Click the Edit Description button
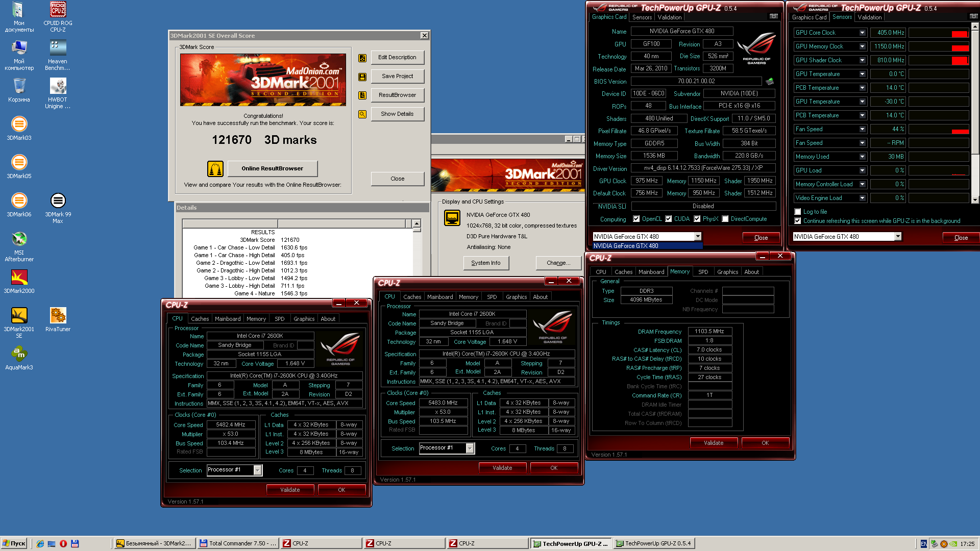Image resolution: width=980 pixels, height=551 pixels. point(397,58)
